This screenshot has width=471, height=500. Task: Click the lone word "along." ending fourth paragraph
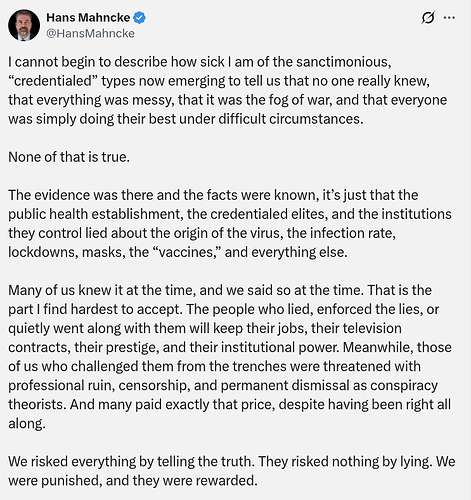click(27, 424)
